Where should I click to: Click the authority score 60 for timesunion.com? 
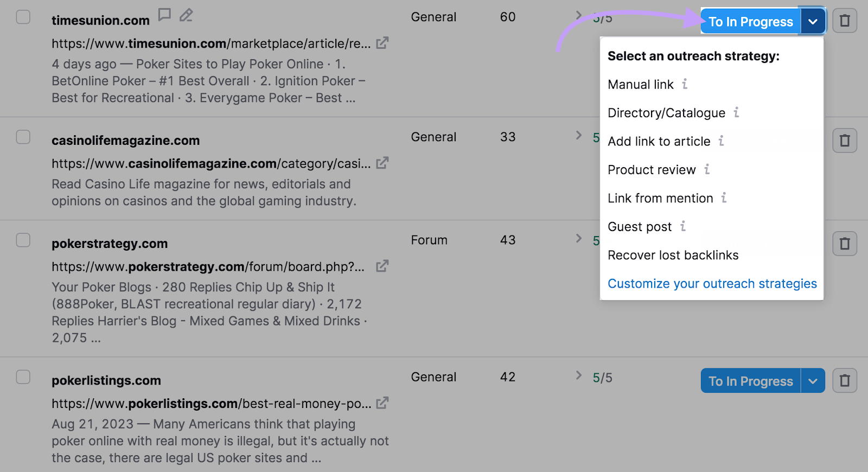(x=508, y=17)
